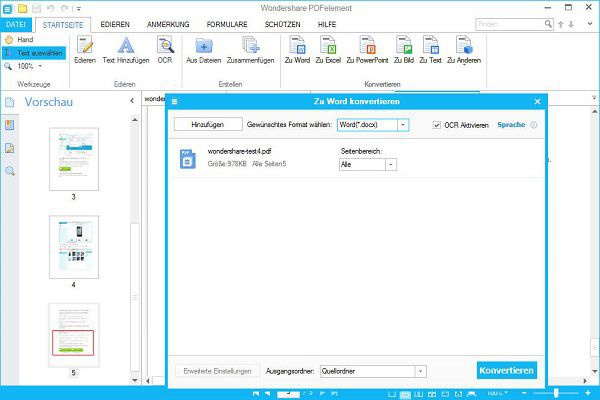Viewport: 600px width, 400px height.
Task: Convert with Zu PowerPoint
Action: (367, 50)
